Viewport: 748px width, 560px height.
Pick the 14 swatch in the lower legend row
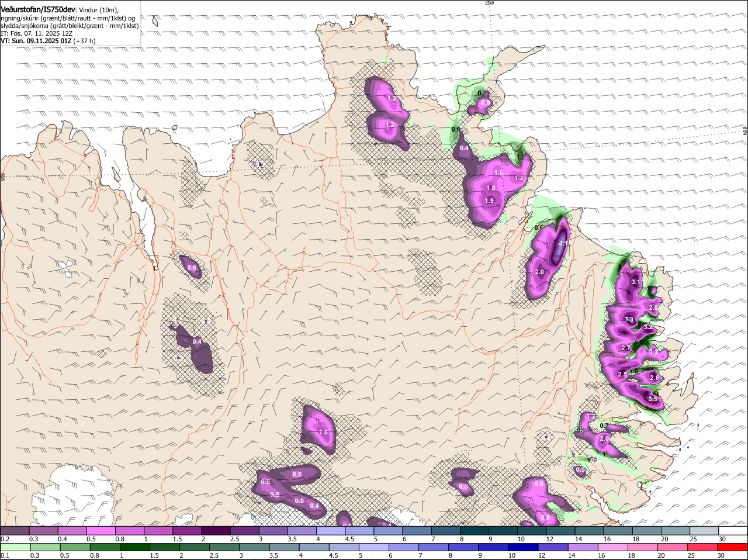click(584, 547)
